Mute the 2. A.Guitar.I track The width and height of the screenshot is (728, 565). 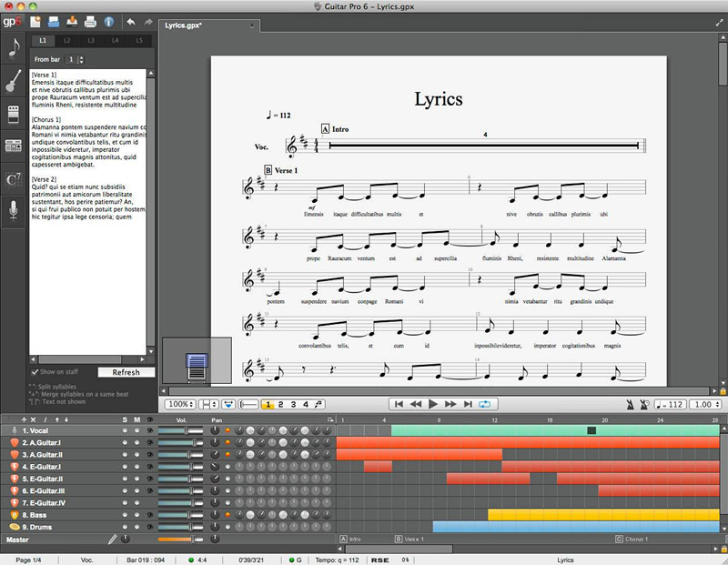(136, 442)
